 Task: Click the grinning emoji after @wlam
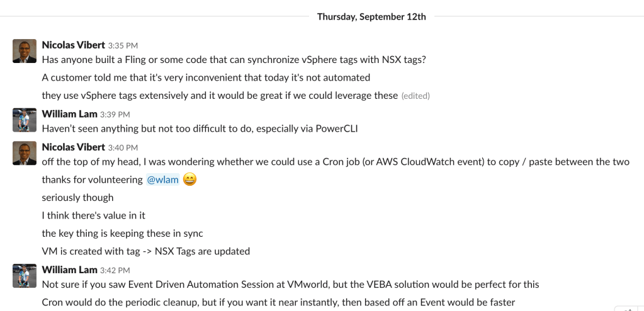point(189,179)
